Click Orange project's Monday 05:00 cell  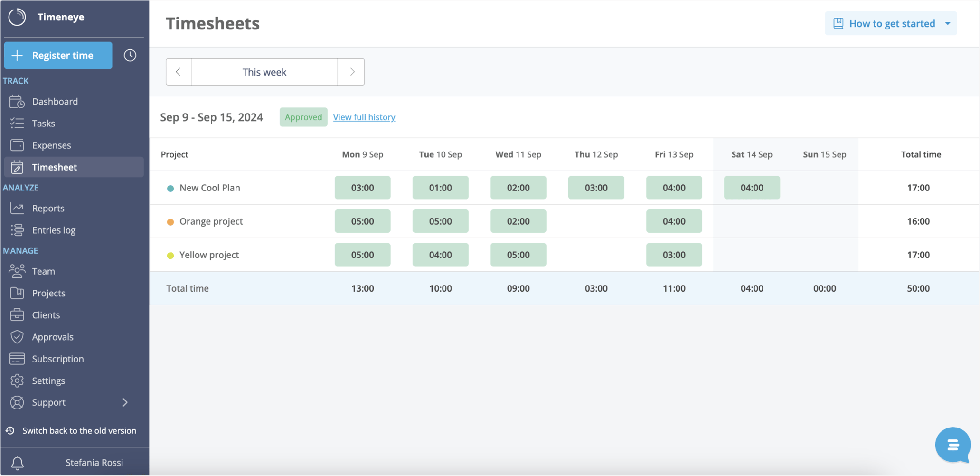tap(362, 221)
